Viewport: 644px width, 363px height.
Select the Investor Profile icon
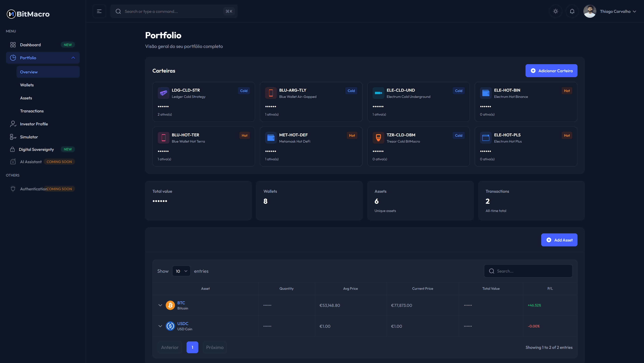click(x=13, y=124)
